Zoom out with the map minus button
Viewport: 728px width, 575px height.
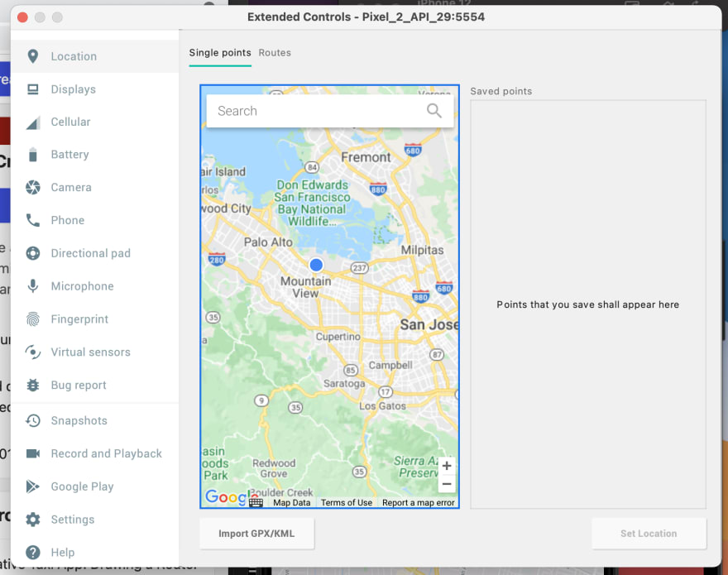pyautogui.click(x=447, y=484)
